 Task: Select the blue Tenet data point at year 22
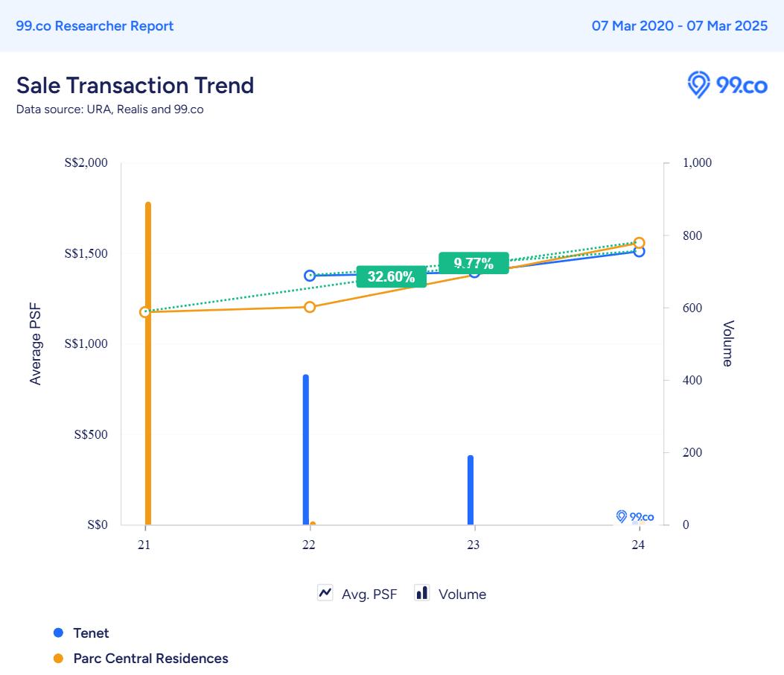(310, 276)
